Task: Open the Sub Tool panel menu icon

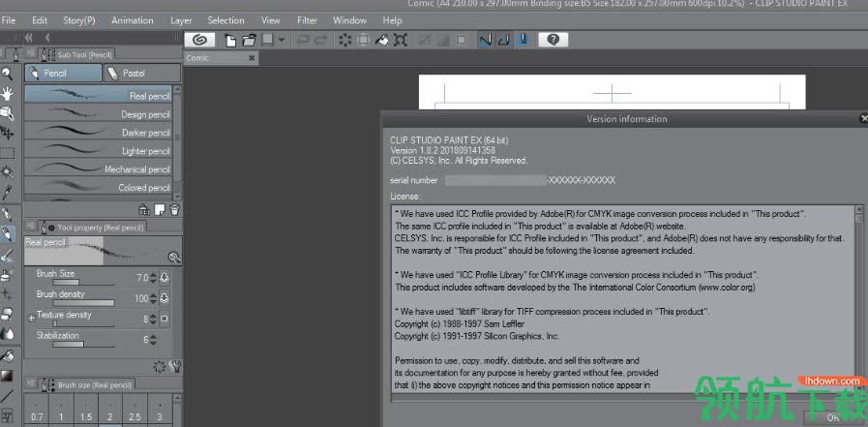Action: [32, 52]
